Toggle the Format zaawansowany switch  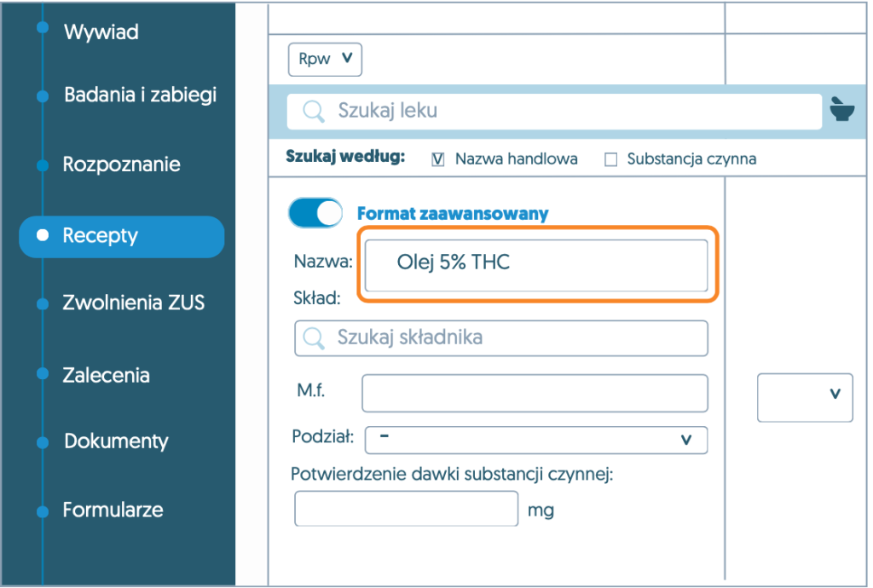click(315, 213)
